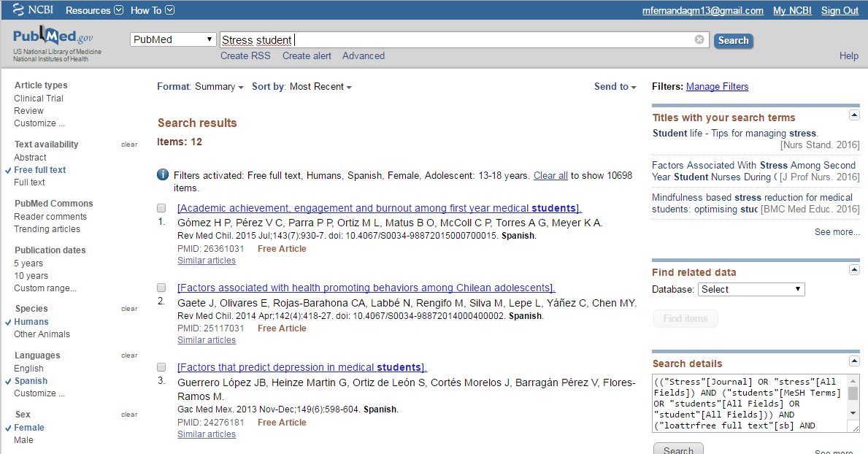Image resolution: width=868 pixels, height=454 pixels.
Task: Click the Search button under Search details
Action: point(678,448)
